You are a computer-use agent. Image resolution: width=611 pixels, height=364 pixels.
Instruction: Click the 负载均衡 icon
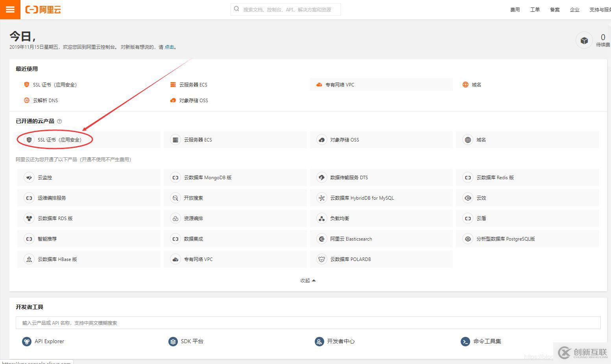tap(322, 219)
